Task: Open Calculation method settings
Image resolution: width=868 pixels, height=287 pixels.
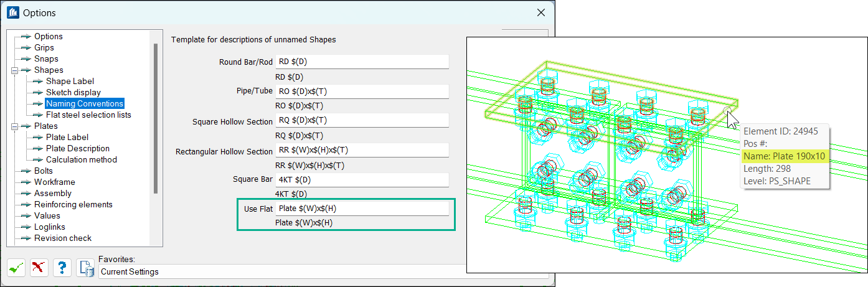Action: click(x=82, y=160)
